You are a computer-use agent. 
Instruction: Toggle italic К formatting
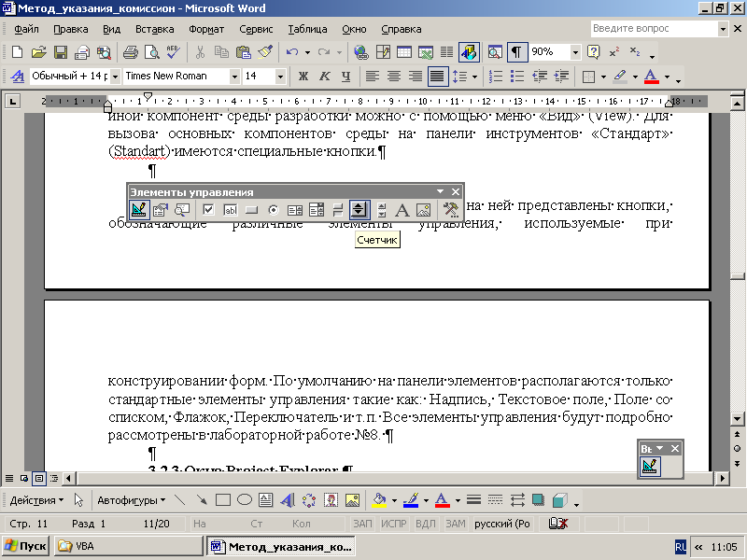(x=324, y=77)
